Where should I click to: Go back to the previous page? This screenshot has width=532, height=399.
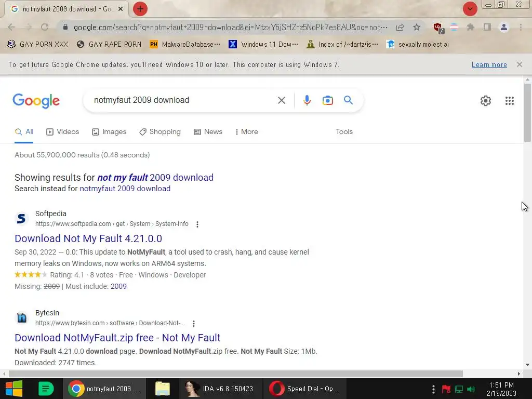pyautogui.click(x=11, y=27)
